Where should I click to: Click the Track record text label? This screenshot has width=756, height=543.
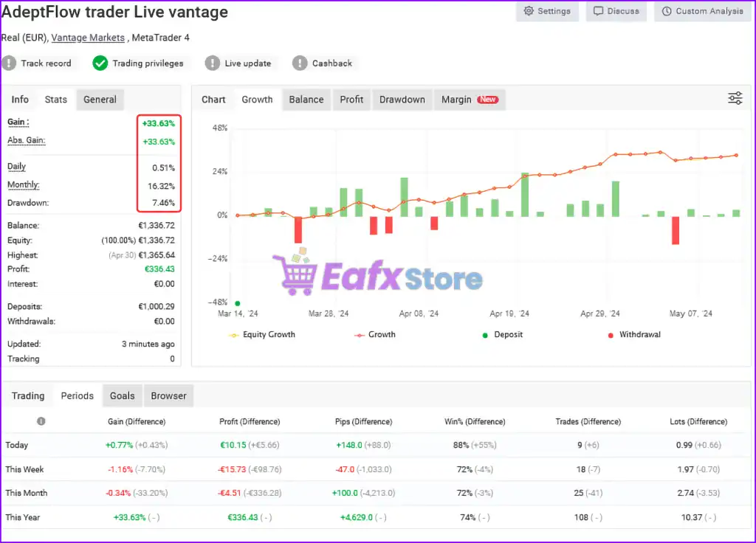pos(46,63)
